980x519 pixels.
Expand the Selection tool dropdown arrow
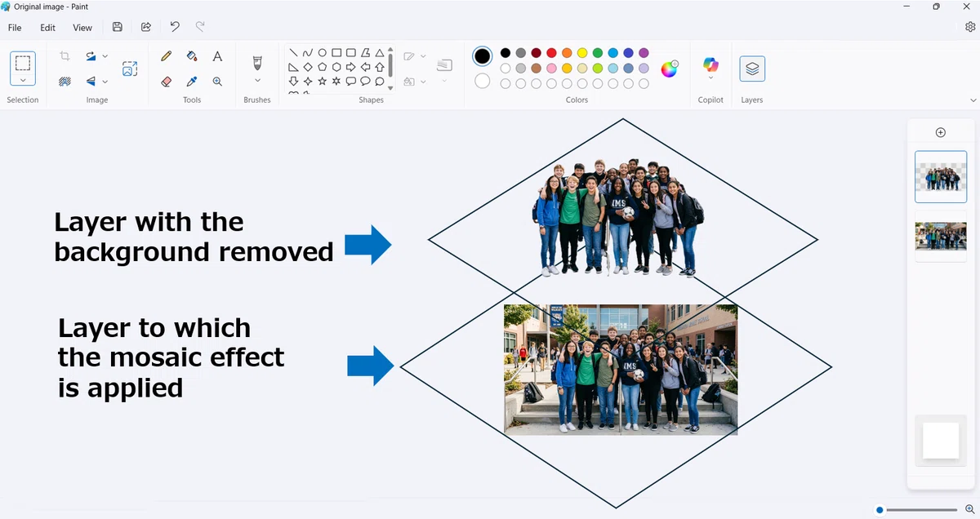click(x=23, y=80)
